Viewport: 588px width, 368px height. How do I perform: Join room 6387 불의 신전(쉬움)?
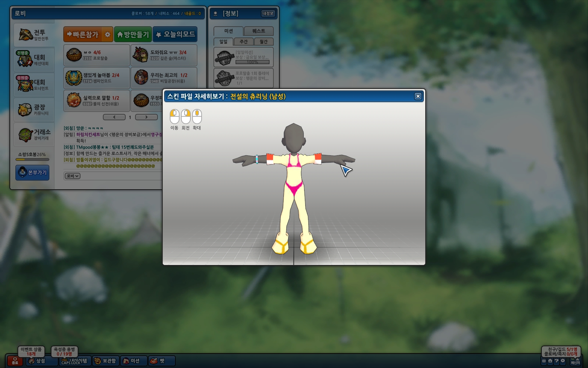click(97, 101)
